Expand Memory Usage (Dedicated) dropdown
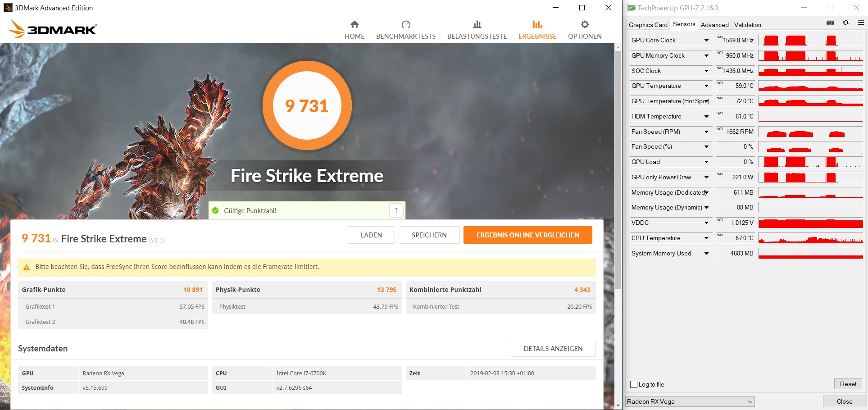Image resolution: width=868 pixels, height=410 pixels. (706, 193)
